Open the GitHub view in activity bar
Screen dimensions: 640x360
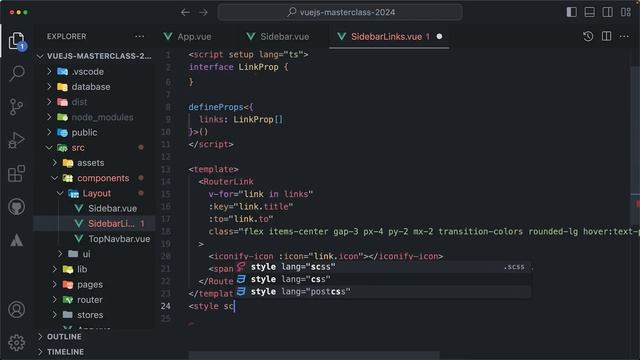pyautogui.click(x=16, y=207)
